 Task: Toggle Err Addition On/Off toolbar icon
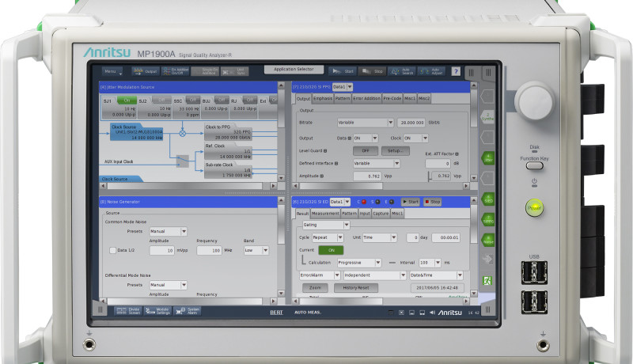pyautogui.click(x=175, y=71)
